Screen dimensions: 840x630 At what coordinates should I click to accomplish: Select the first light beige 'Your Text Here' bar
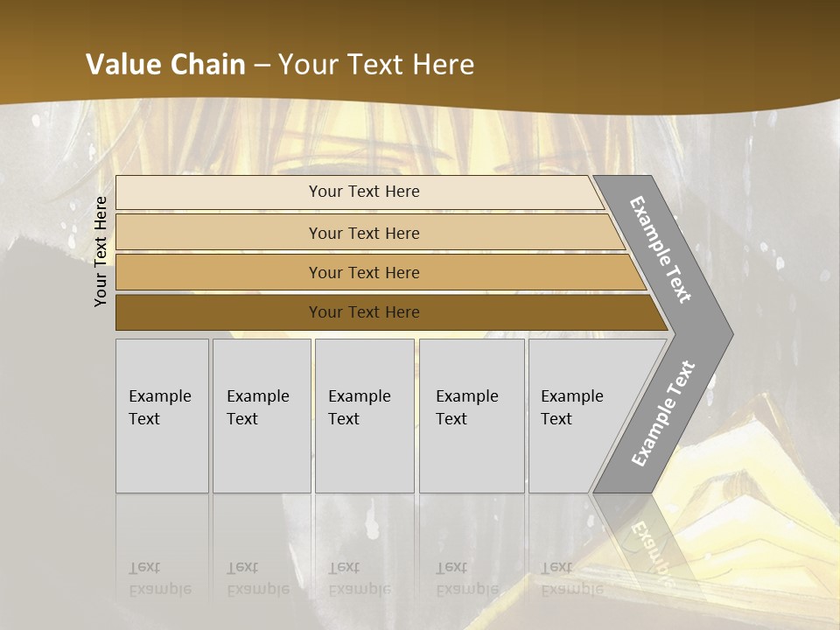click(x=360, y=192)
